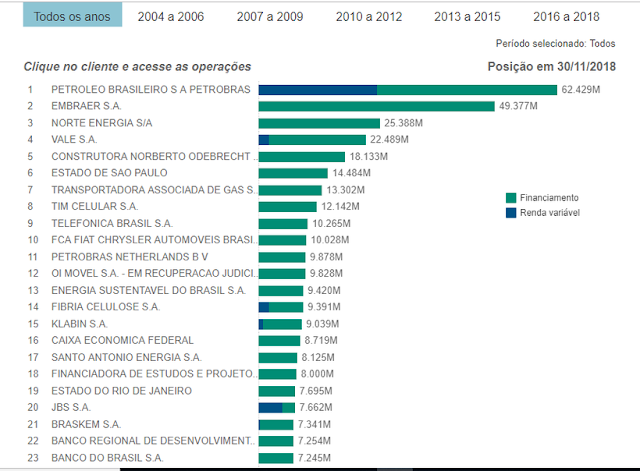
Task: Click the 9.391M value label
Action: [324, 307]
